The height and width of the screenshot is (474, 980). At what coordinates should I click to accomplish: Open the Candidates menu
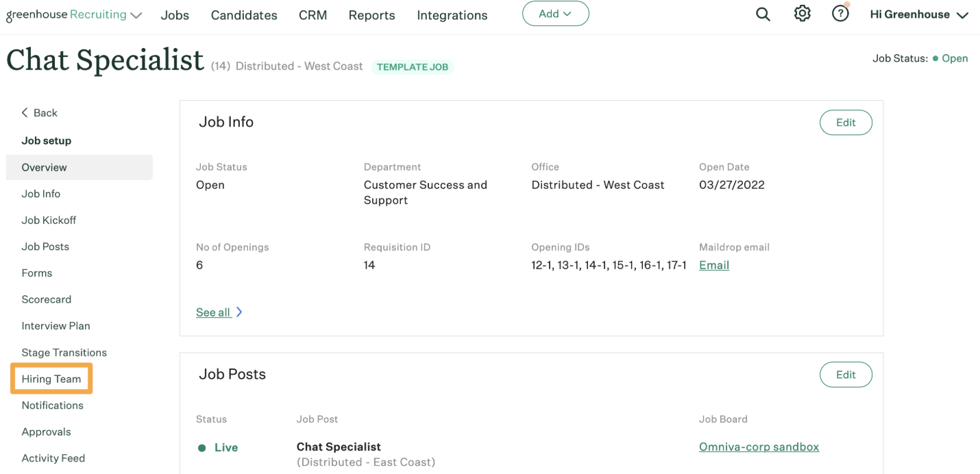pos(244,15)
